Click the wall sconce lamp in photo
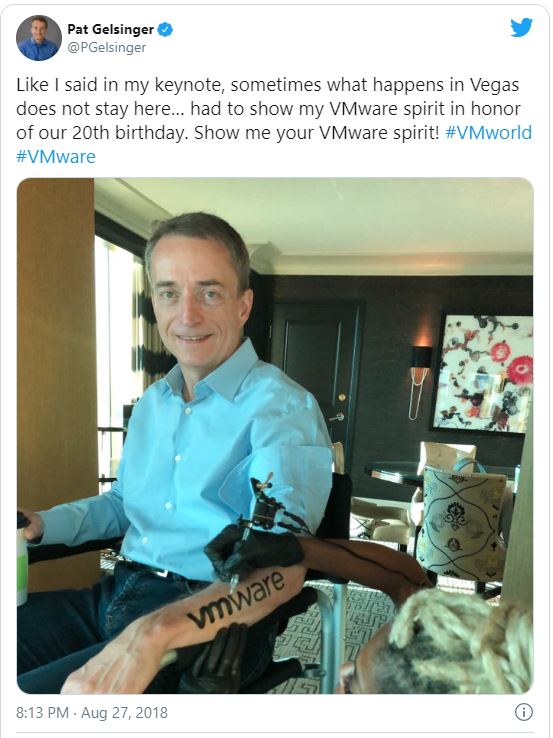This screenshot has height=738, width=553. [420, 381]
